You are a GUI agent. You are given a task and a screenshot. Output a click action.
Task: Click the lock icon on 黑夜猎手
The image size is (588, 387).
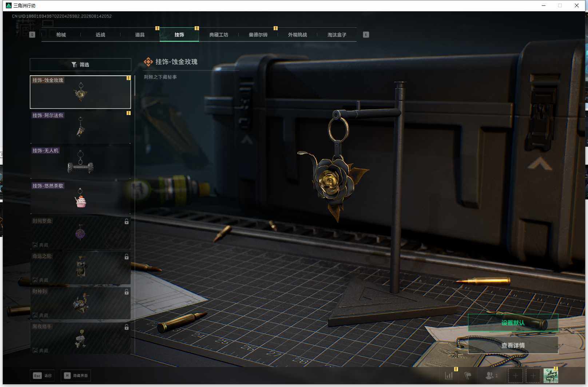tap(127, 327)
